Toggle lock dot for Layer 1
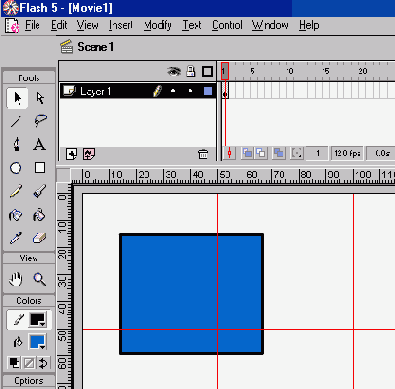This screenshot has width=395, height=389. [190, 91]
